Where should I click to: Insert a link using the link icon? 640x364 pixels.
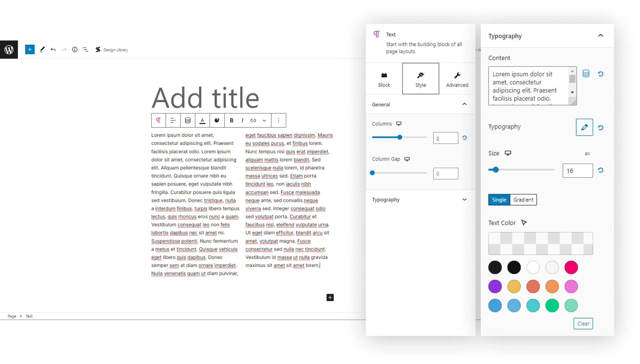point(253,120)
